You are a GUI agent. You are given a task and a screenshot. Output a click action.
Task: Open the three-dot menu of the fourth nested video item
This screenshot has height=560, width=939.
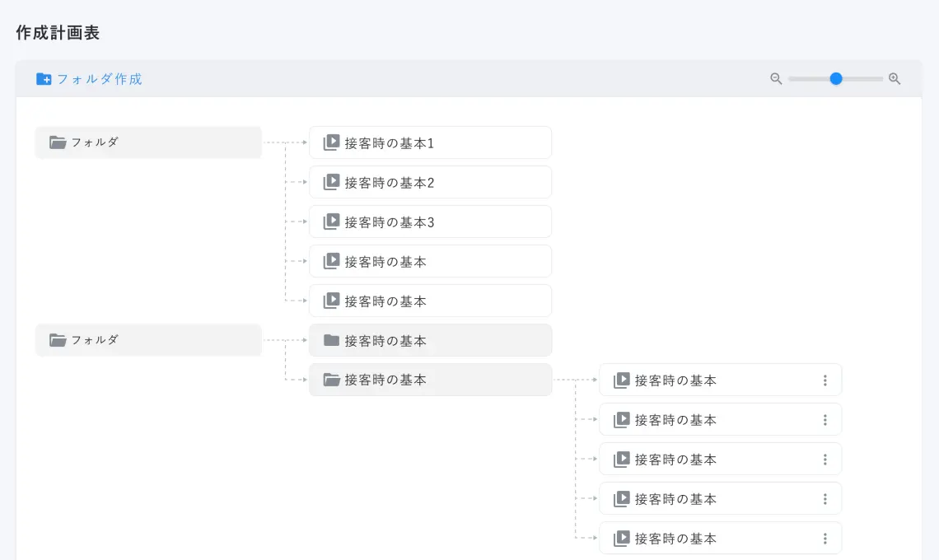(825, 499)
